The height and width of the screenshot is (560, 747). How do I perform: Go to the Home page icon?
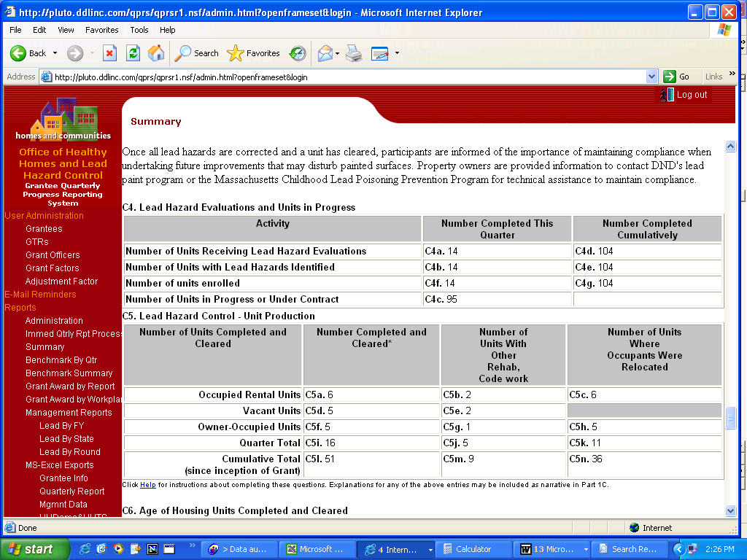click(x=156, y=53)
